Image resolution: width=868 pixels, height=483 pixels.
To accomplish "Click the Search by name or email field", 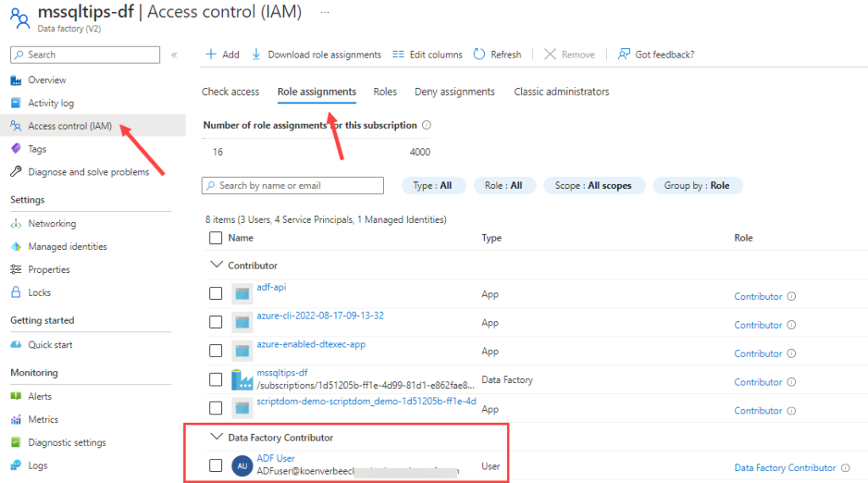I will pos(292,186).
